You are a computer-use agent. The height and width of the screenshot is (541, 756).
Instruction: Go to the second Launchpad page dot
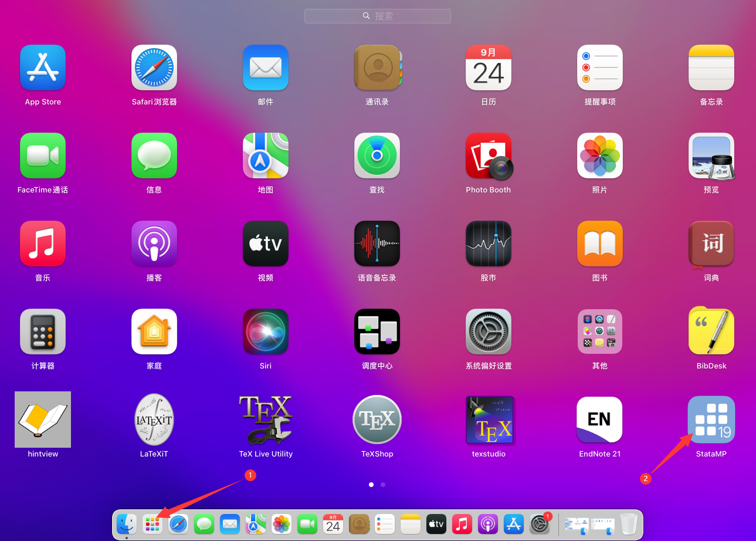(x=383, y=485)
